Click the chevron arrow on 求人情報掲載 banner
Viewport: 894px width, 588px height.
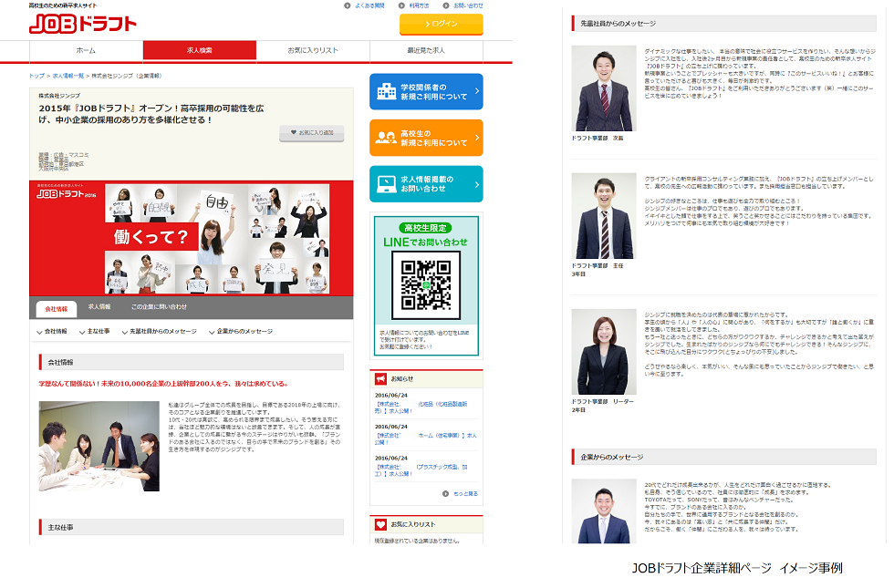click(x=476, y=184)
